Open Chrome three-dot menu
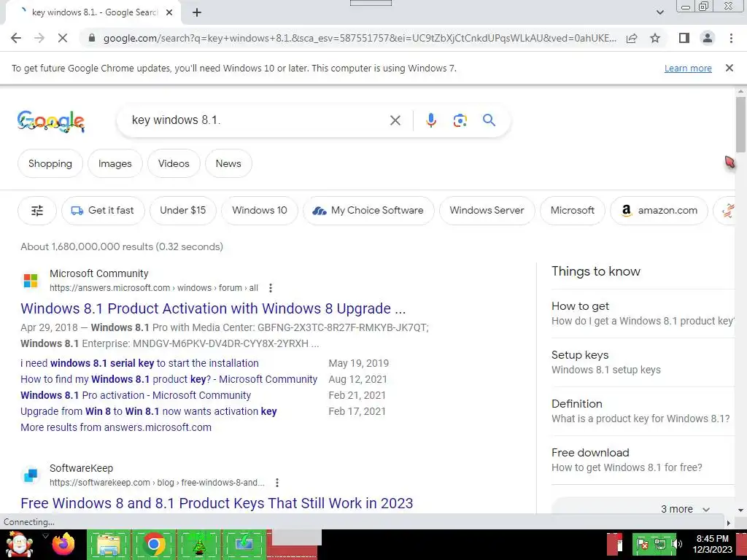The image size is (747, 560). (x=731, y=38)
